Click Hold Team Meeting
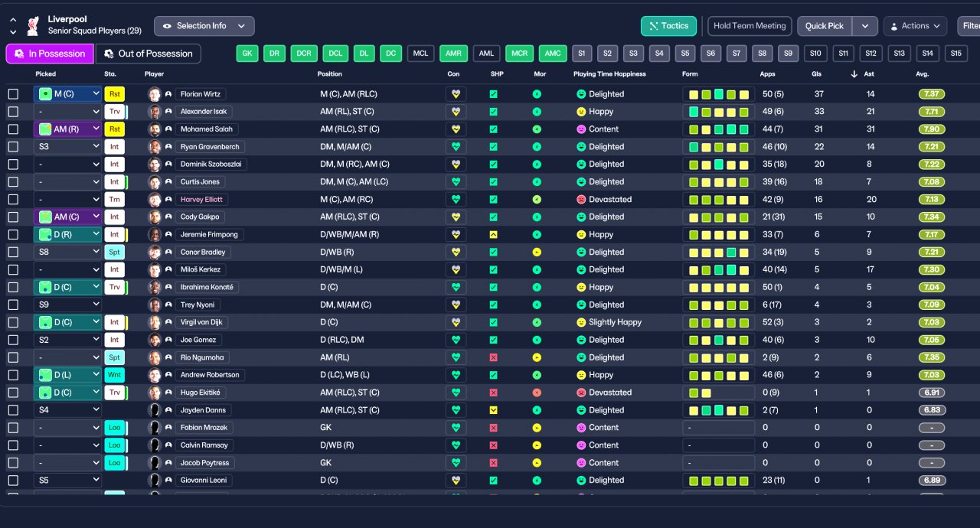The height and width of the screenshot is (528, 980). [750, 26]
